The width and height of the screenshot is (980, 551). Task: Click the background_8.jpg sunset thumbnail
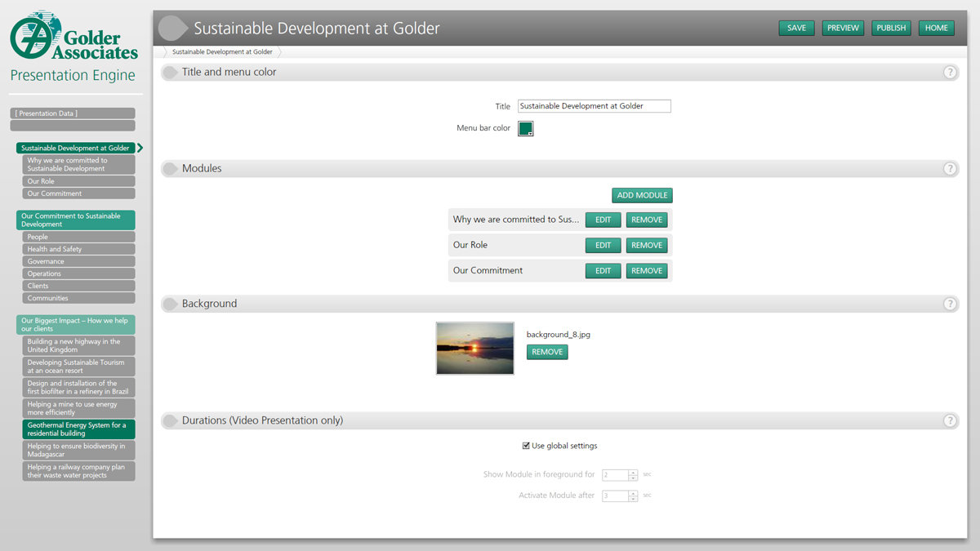pos(475,348)
